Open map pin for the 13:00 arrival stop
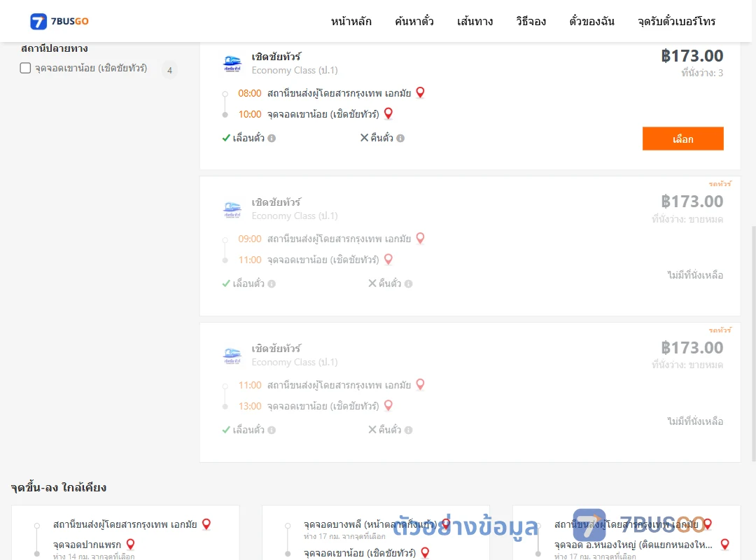 coord(388,406)
